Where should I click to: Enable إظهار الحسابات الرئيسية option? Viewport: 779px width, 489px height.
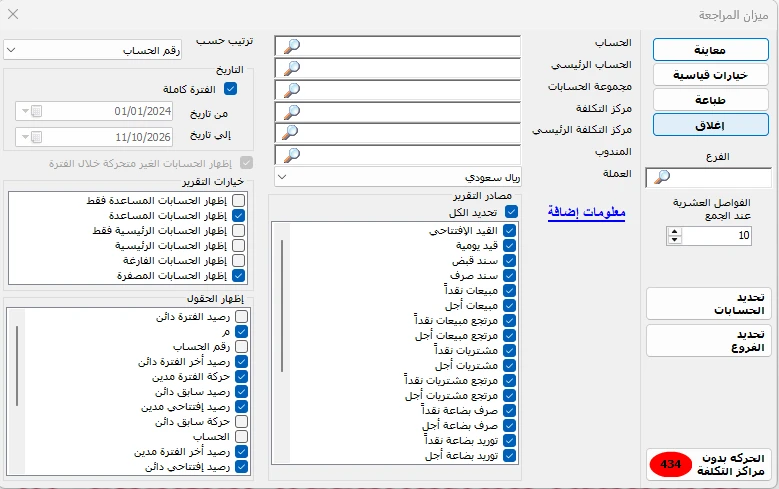[x=238, y=245]
